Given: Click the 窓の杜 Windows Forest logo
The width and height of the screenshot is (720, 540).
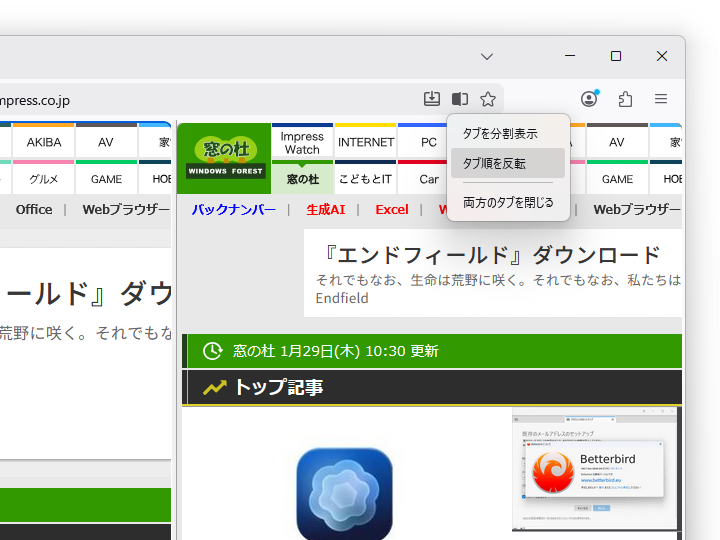Looking at the screenshot, I should pos(225,158).
